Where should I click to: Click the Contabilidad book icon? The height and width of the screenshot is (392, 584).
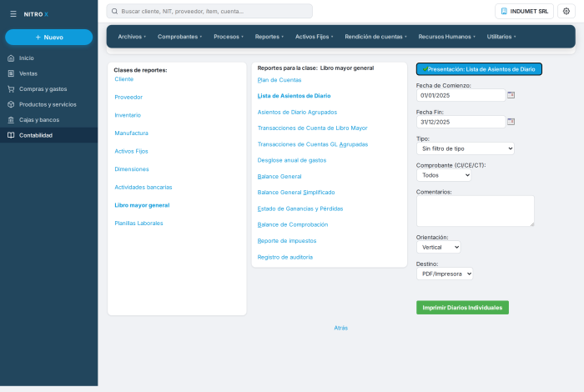(x=11, y=135)
